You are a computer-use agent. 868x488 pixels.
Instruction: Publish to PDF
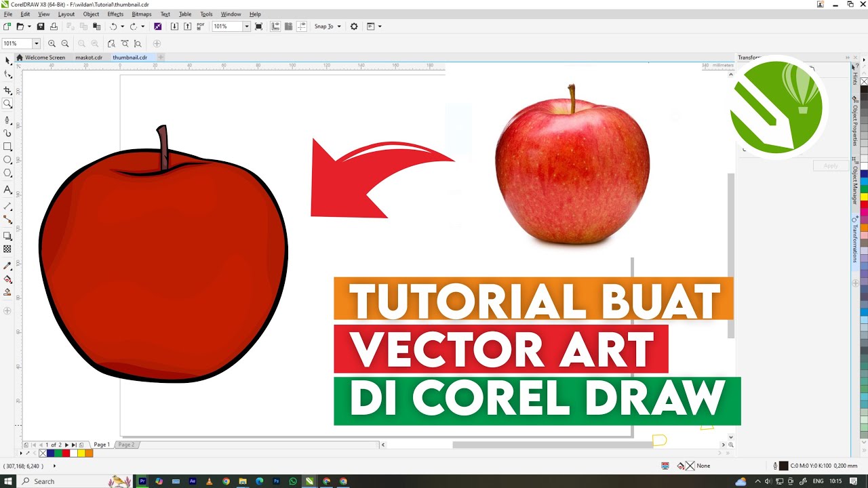[201, 26]
